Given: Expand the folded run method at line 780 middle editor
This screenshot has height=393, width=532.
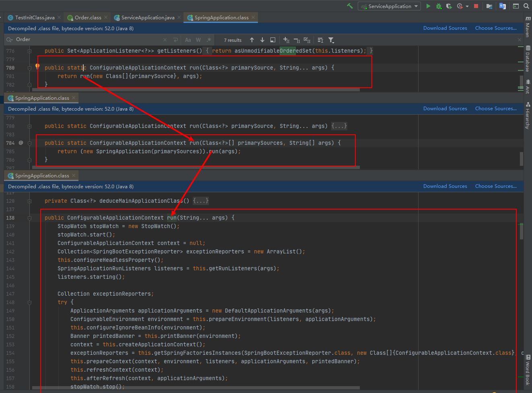Looking at the screenshot, I should point(29,126).
